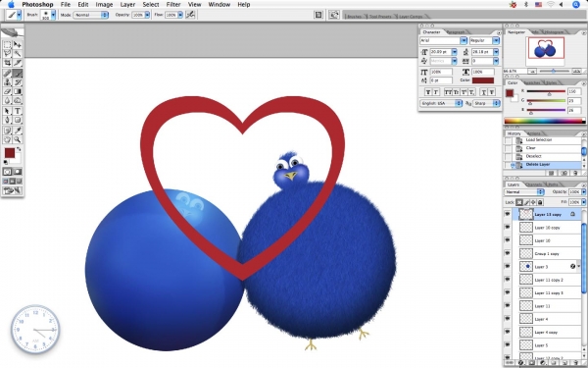Open the Layers blend mode Normal dropdown
The width and height of the screenshot is (588, 368).
point(524,192)
